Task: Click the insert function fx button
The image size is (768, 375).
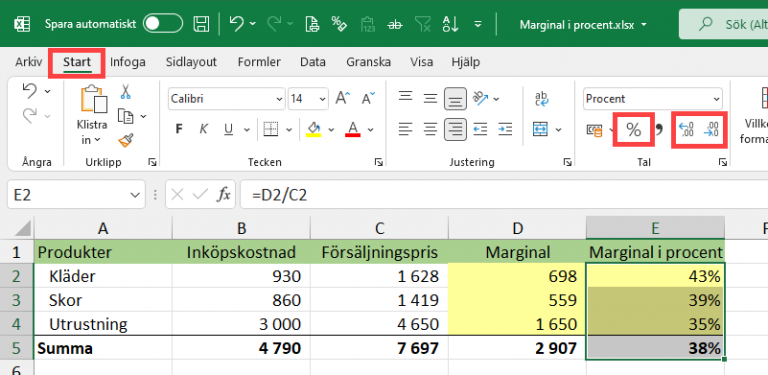Action: click(x=224, y=195)
